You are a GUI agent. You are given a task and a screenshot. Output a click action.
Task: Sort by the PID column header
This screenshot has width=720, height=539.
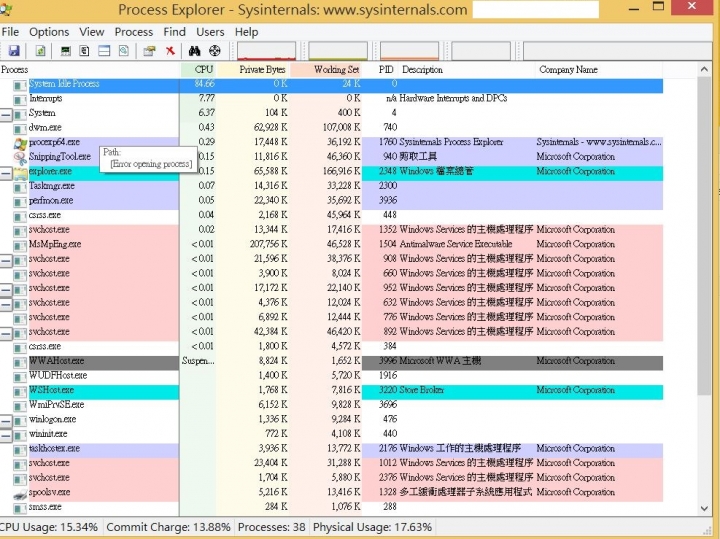(381, 70)
